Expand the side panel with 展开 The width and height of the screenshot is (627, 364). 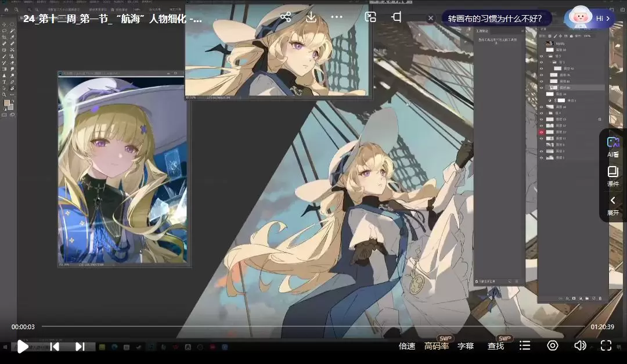pyautogui.click(x=613, y=206)
